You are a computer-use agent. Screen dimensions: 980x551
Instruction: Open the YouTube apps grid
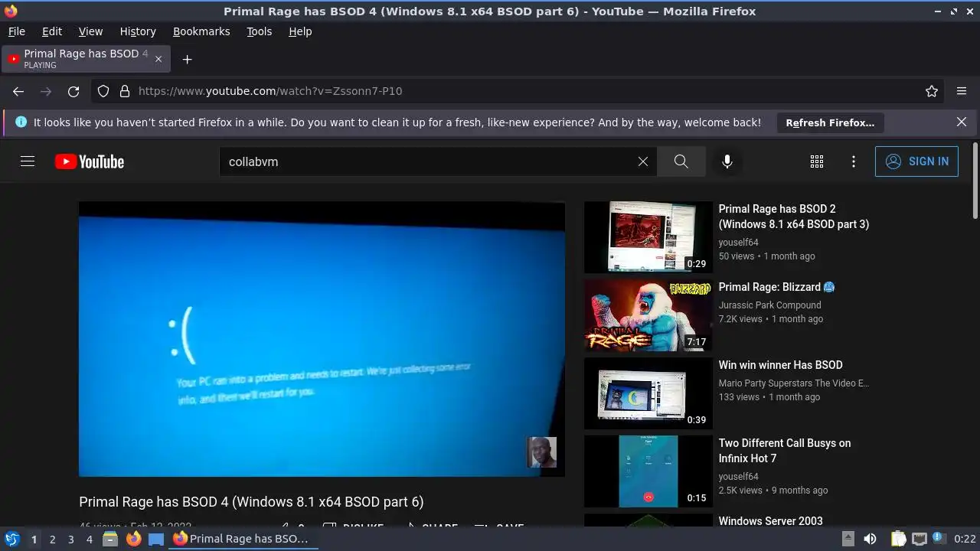point(817,161)
